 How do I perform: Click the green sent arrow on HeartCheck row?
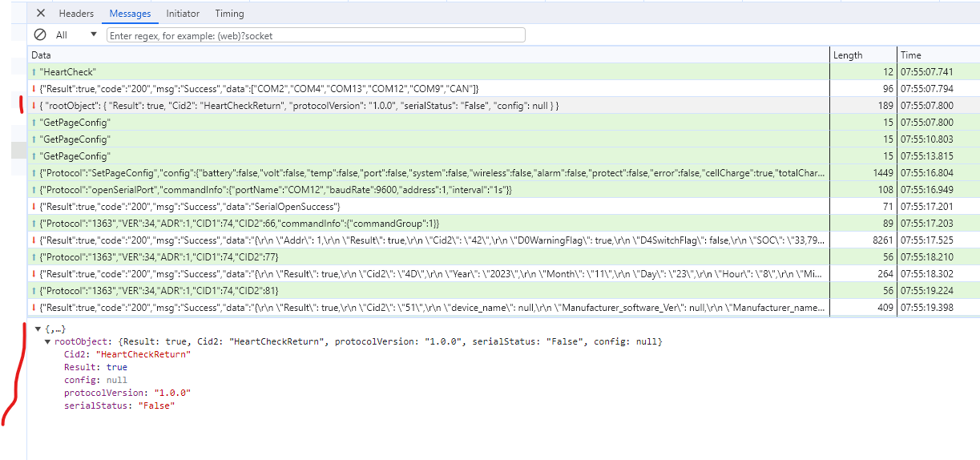point(34,72)
